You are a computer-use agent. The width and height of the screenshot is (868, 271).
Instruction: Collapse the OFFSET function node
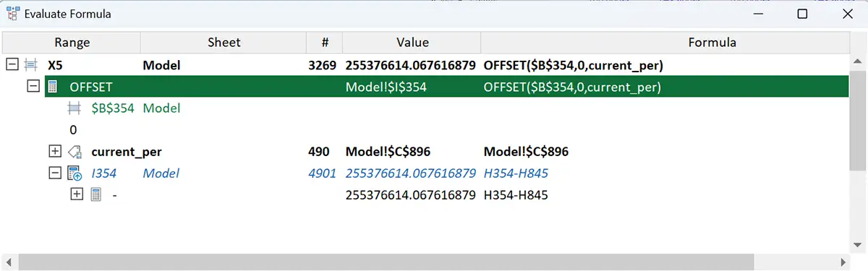33,87
